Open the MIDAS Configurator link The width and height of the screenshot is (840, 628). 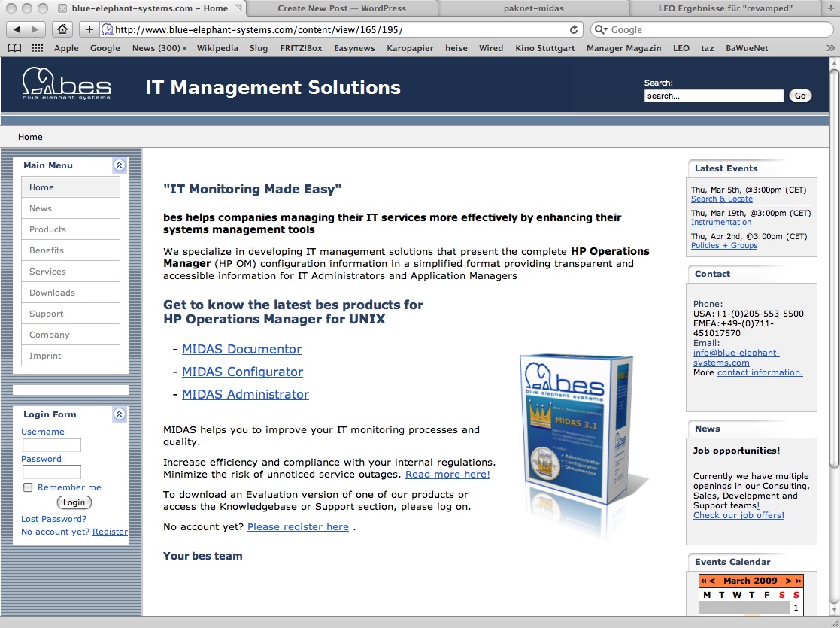click(x=242, y=372)
